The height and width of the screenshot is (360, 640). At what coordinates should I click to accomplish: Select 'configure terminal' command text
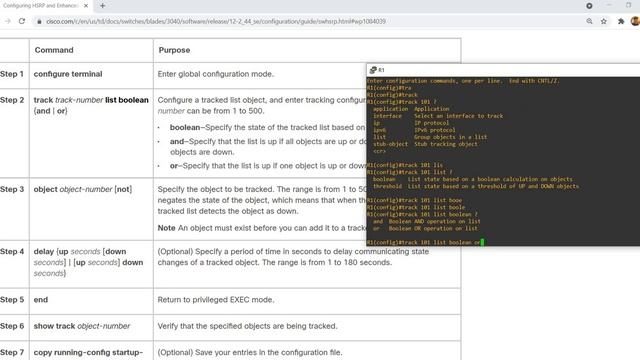pyautogui.click(x=68, y=74)
